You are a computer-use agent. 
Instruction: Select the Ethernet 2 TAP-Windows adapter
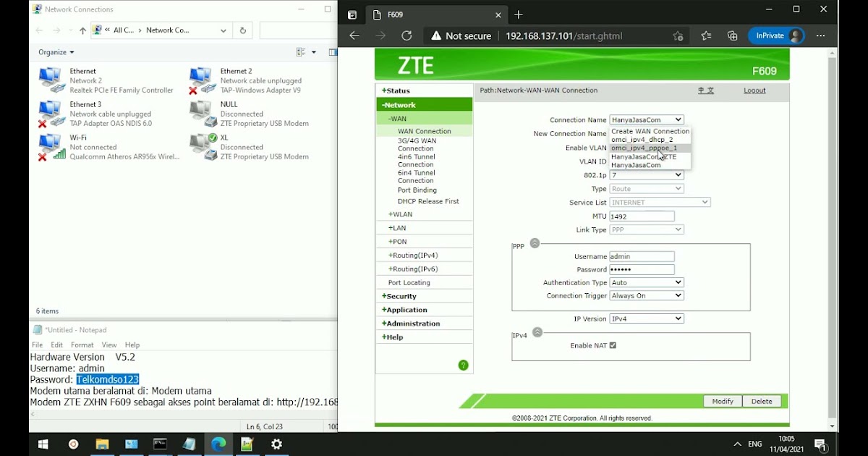coord(202,80)
